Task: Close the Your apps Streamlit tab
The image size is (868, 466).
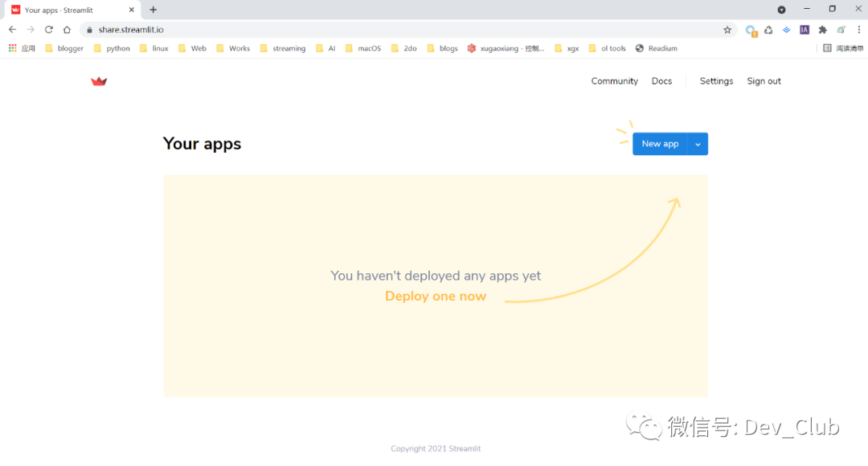Action: 132,10
